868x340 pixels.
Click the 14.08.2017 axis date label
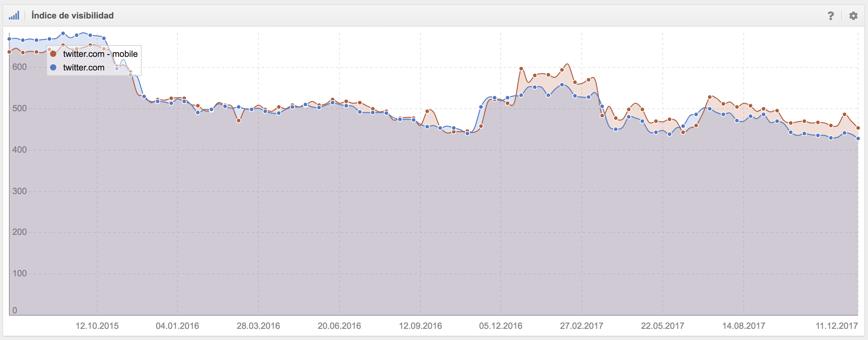point(744,326)
